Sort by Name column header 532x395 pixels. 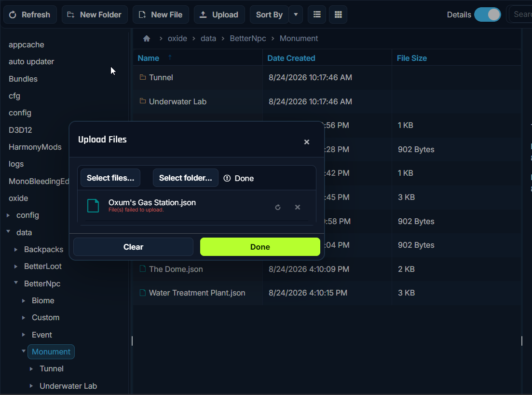coord(148,58)
